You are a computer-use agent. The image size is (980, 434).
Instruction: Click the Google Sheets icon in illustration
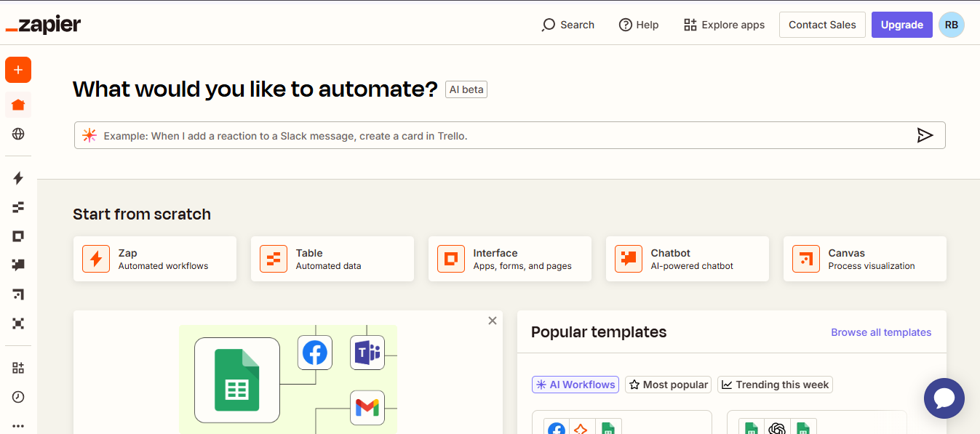[237, 380]
